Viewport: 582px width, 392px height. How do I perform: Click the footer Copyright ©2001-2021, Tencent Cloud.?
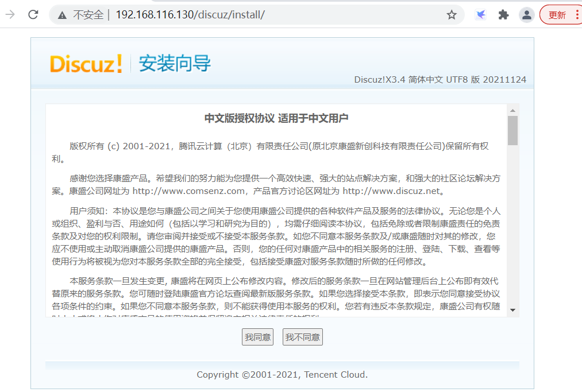282,375
